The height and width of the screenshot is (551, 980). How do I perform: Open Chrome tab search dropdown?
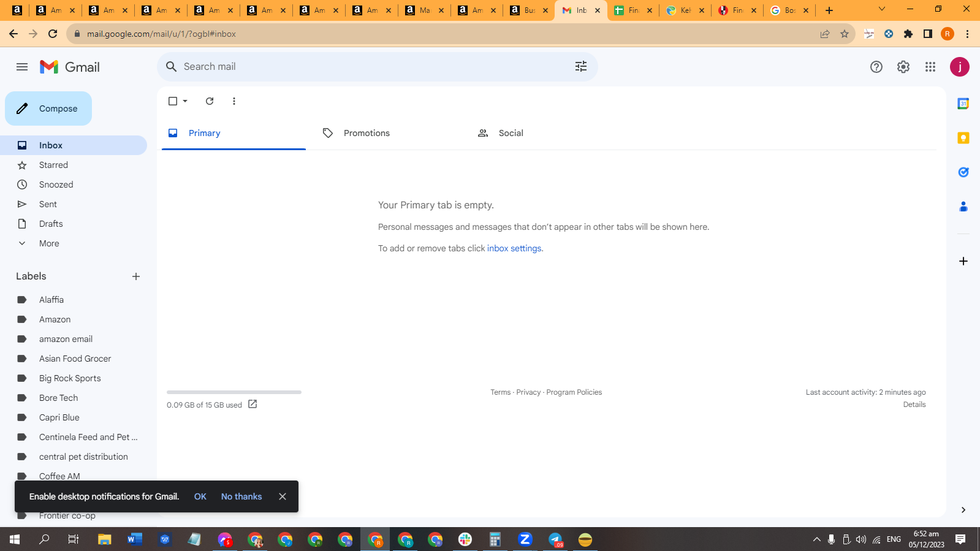tap(882, 9)
